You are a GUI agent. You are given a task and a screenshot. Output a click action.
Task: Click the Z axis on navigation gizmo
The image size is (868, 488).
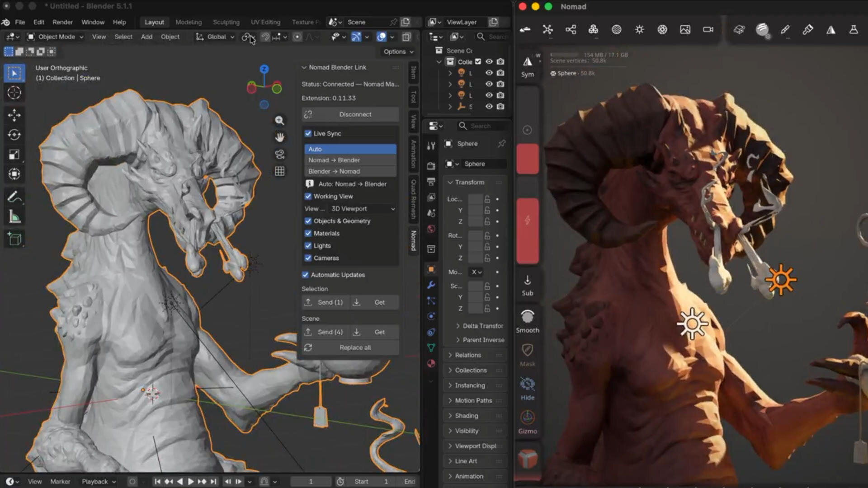[264, 69]
